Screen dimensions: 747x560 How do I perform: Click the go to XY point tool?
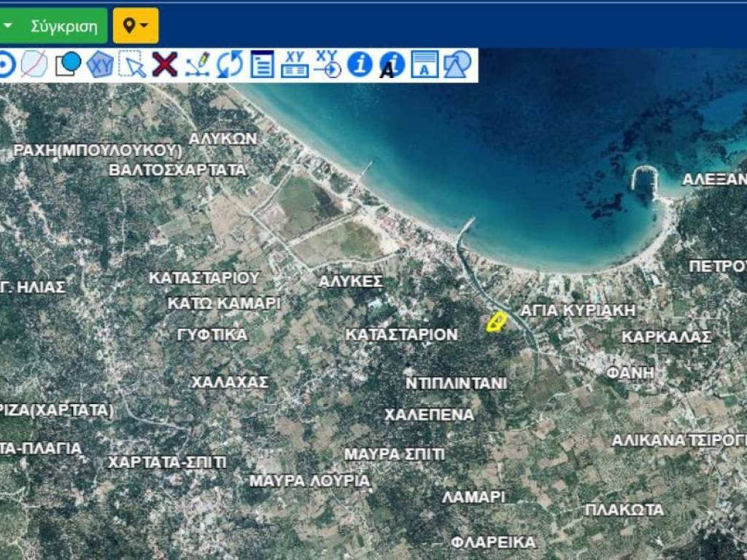point(328,65)
